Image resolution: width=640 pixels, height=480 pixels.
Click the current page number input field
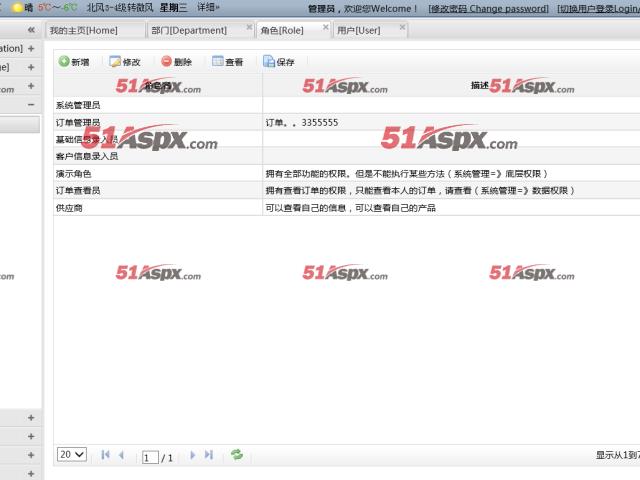click(150, 457)
